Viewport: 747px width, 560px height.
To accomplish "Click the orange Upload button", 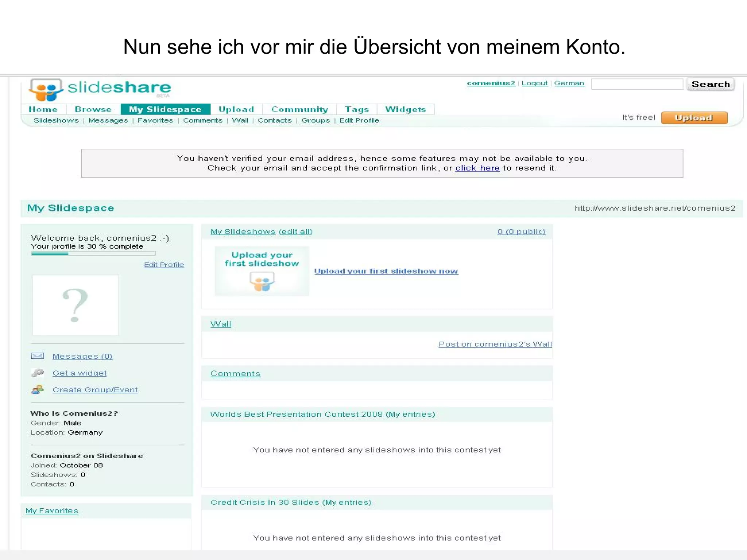I will pyautogui.click(x=694, y=118).
